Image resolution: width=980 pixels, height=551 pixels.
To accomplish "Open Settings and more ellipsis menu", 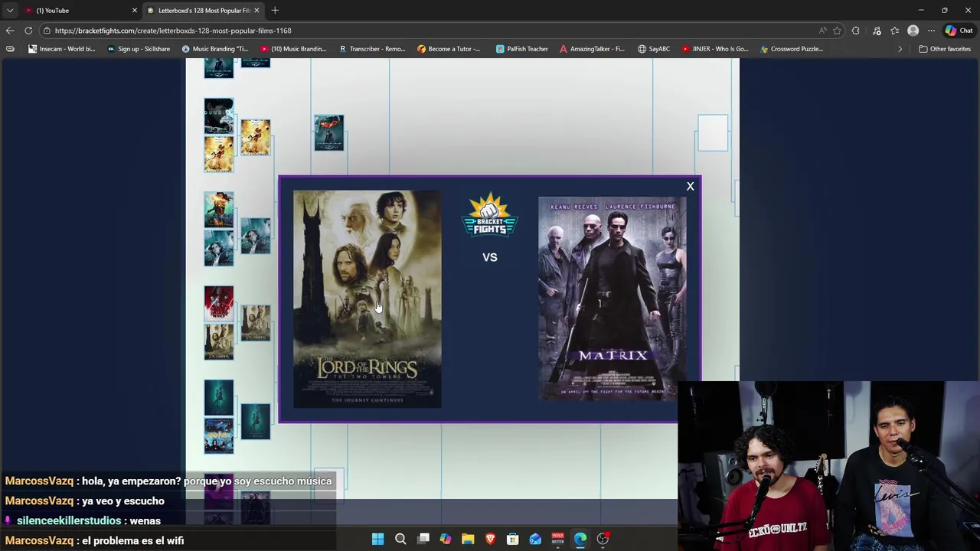I will click(931, 31).
